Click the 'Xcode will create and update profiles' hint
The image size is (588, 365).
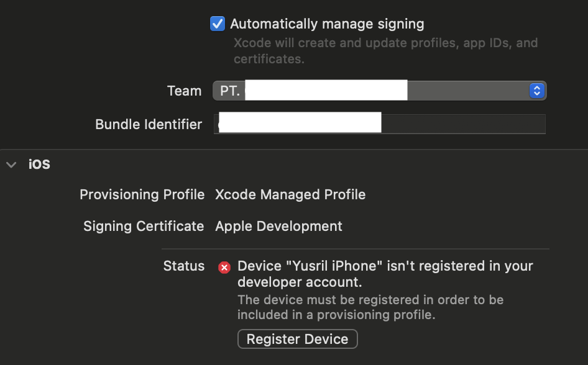click(385, 51)
